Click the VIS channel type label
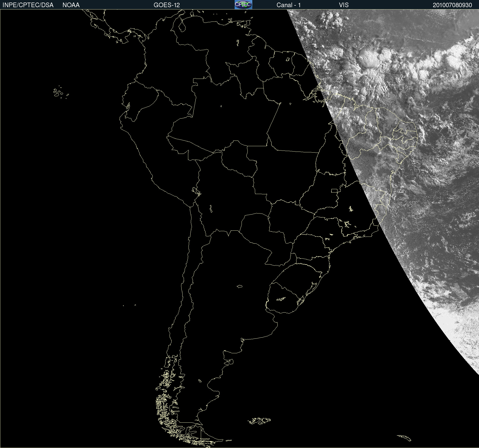Screen dimensions: 479x448 tap(344, 5)
